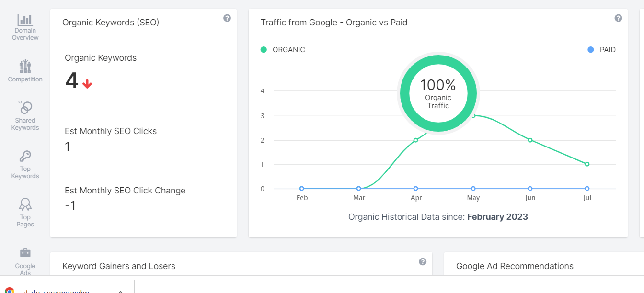Select the July organic data point on chart
Viewport: 644px width, 293px height.
point(587,164)
